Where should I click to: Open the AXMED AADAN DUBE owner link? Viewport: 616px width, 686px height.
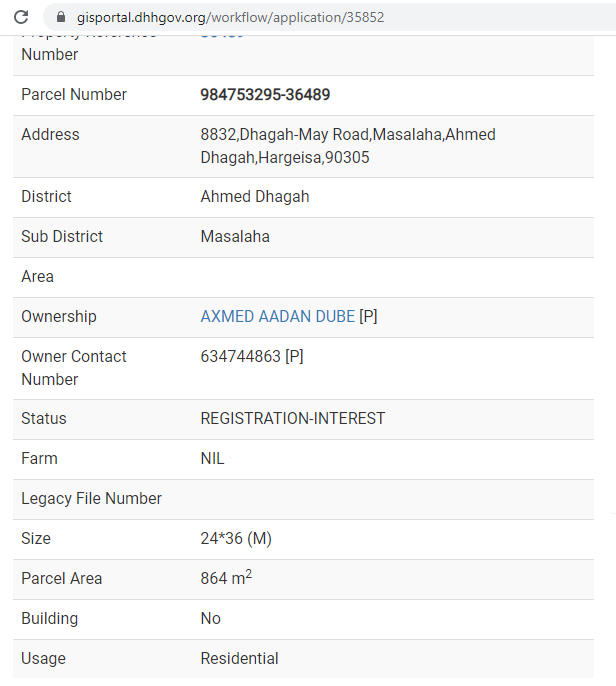(277, 316)
